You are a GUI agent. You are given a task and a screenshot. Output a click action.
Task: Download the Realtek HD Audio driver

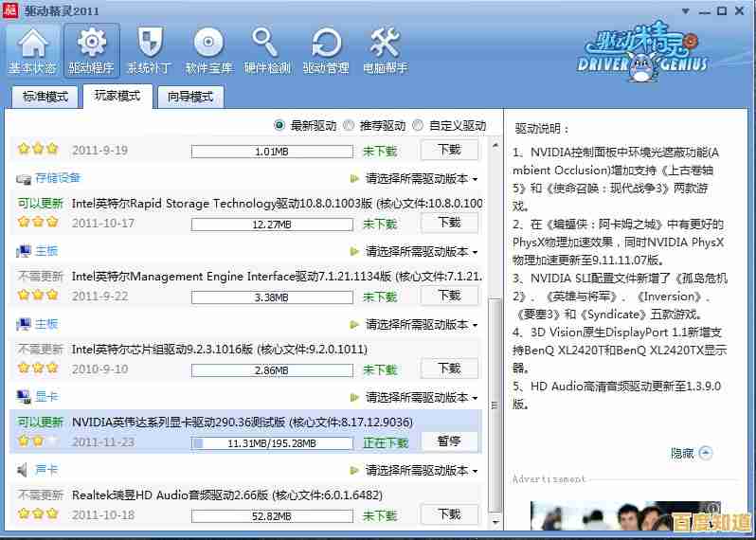(449, 514)
